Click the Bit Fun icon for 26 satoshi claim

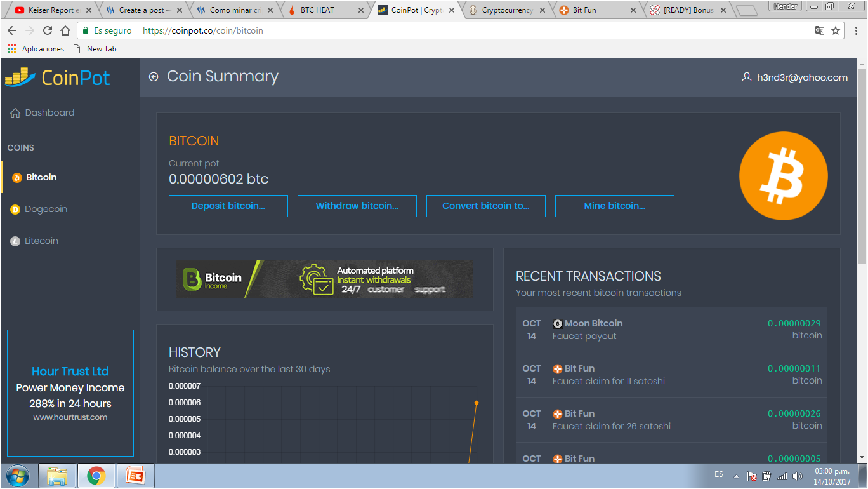558,414
